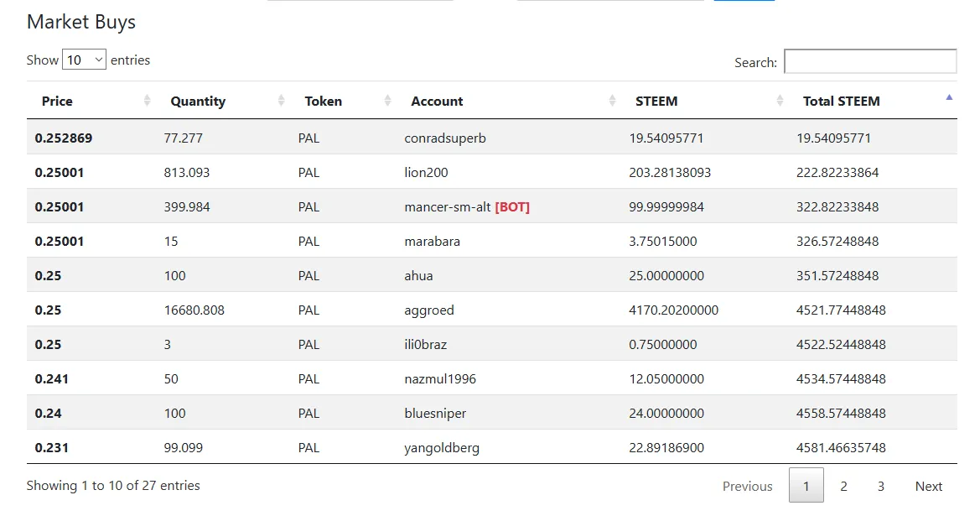Click account name mancer-sm-alt
Viewport: 980px width, 516px height.
point(448,207)
